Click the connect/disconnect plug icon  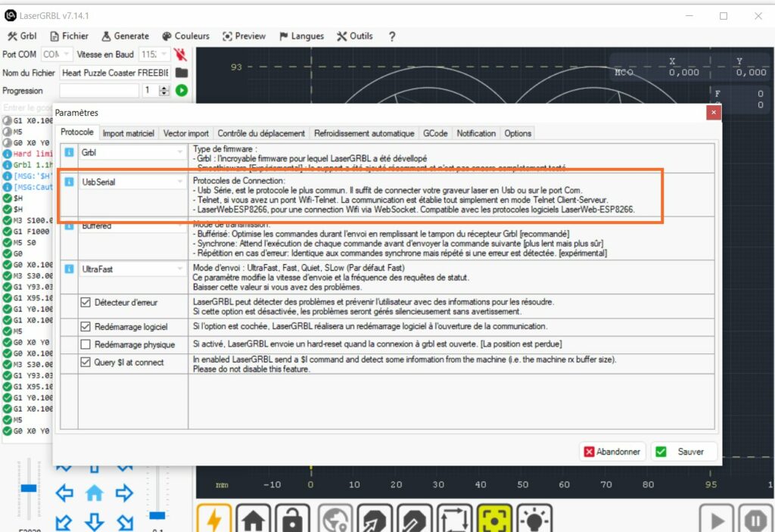pos(180,54)
